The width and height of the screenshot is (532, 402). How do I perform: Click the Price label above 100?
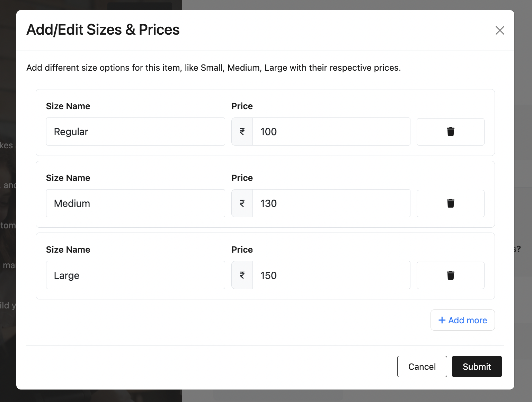pyautogui.click(x=242, y=106)
